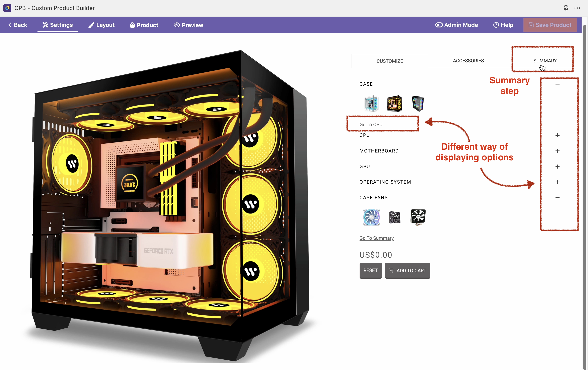Expand the MOTHERBOARD section
588x370 pixels.
click(x=557, y=151)
